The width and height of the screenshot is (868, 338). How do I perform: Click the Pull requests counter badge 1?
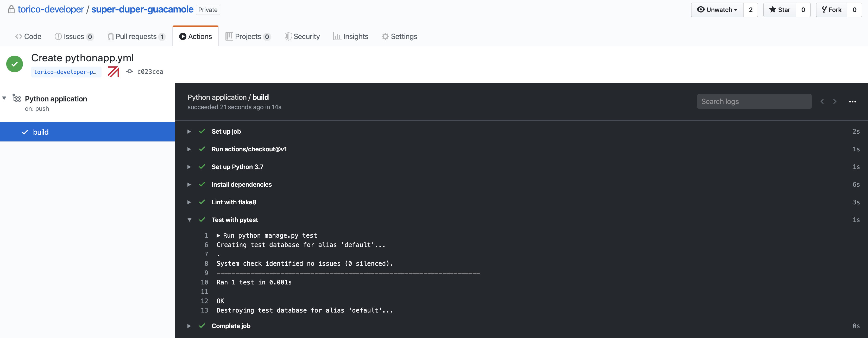pos(162,37)
